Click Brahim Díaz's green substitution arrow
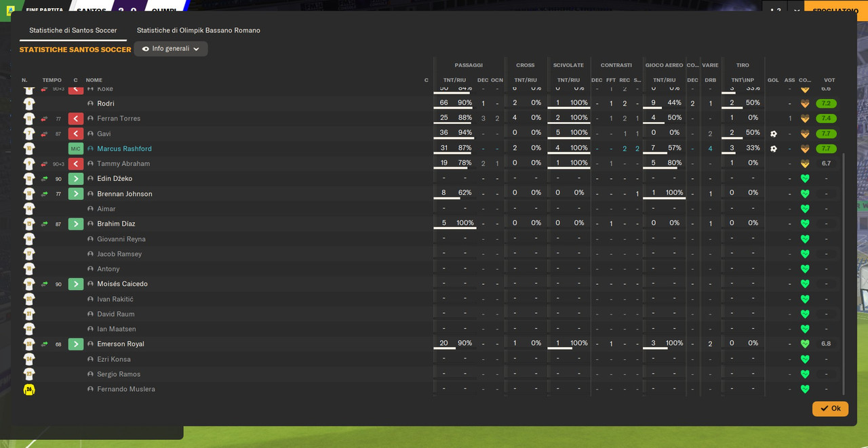868x448 pixels. point(76,224)
